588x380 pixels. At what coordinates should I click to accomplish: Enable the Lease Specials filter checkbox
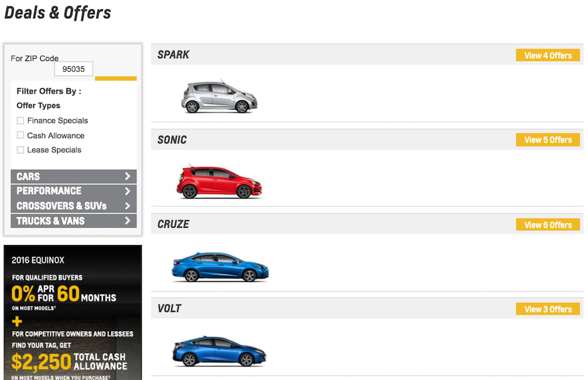pos(21,150)
